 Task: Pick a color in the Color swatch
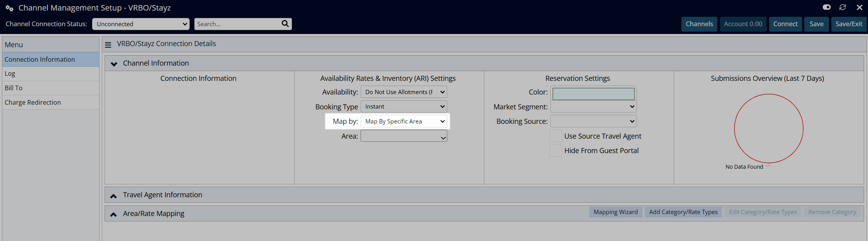(x=594, y=94)
